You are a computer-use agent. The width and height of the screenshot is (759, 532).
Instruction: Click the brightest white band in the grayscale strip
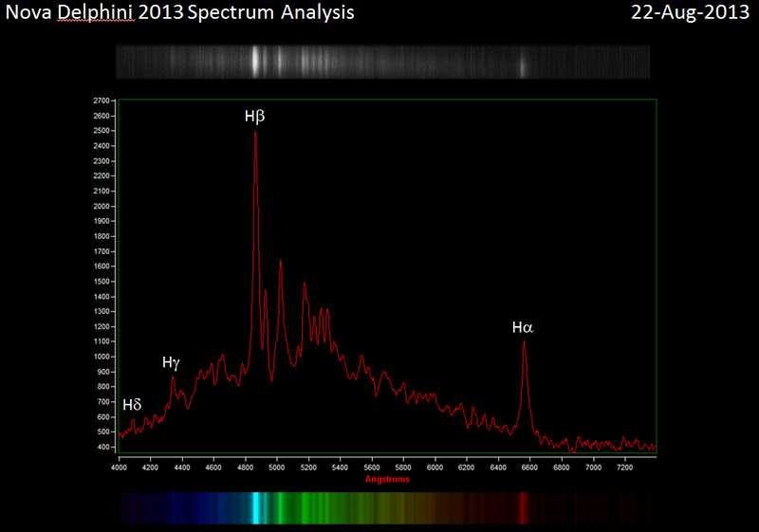pyautogui.click(x=255, y=62)
